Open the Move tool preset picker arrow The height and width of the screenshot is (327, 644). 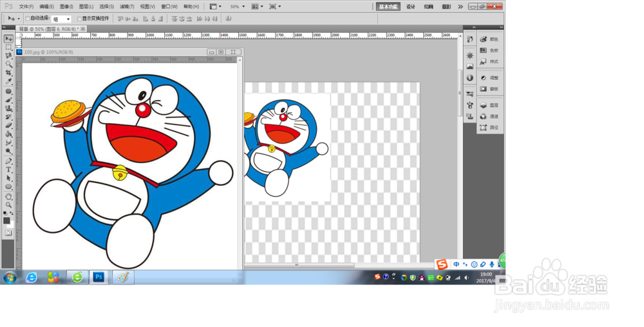[x=19, y=19]
